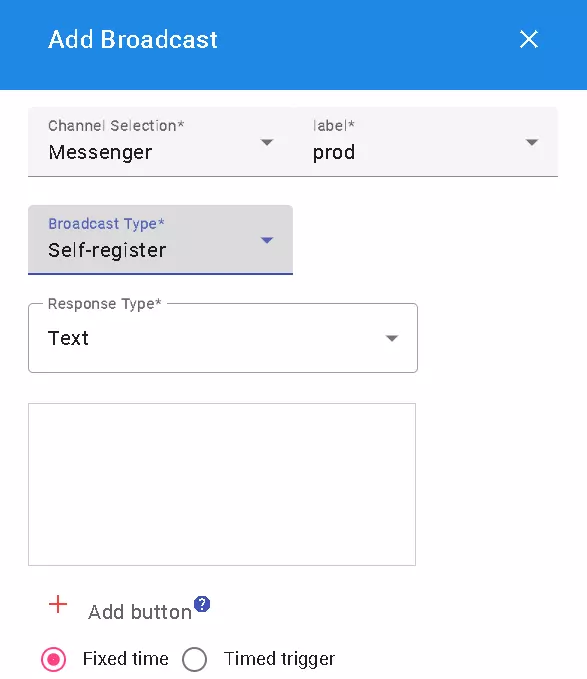The width and height of the screenshot is (587, 679).
Task: Click the red plus icon
Action: 58,604
